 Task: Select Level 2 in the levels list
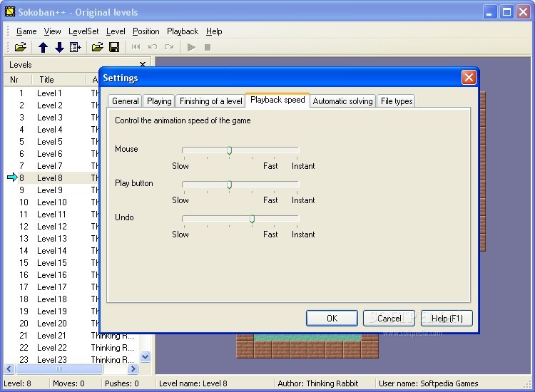tap(51, 105)
